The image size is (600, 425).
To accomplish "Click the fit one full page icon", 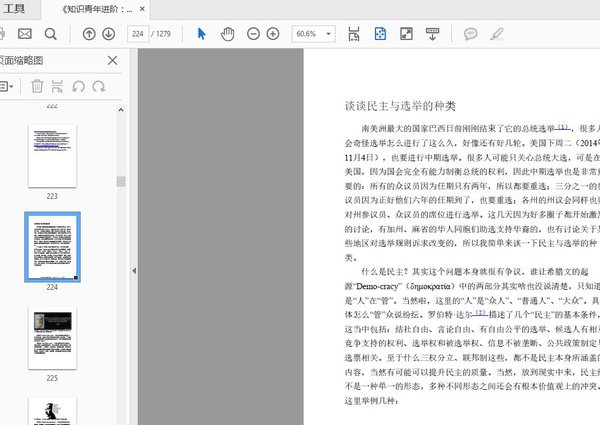I will coord(380,34).
